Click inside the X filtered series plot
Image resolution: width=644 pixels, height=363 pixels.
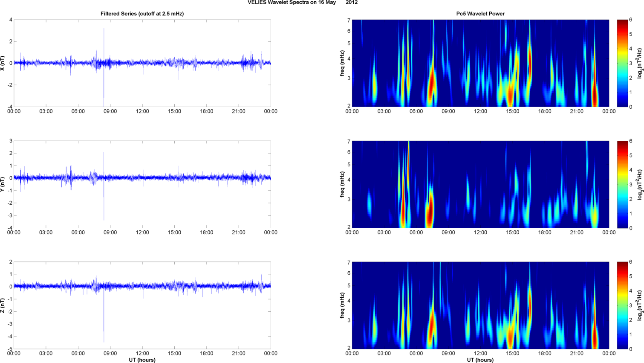[142, 63]
